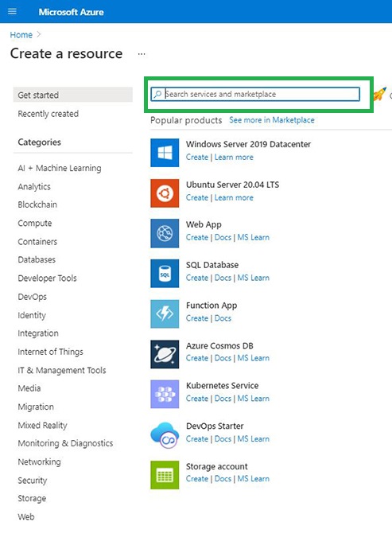Select the Azure Cosmos DB icon

[x=165, y=354]
